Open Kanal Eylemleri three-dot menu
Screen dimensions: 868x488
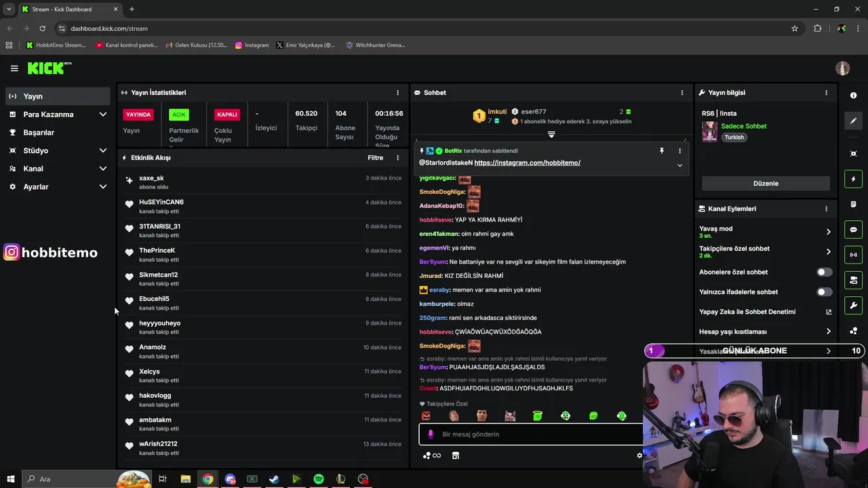tap(826, 209)
